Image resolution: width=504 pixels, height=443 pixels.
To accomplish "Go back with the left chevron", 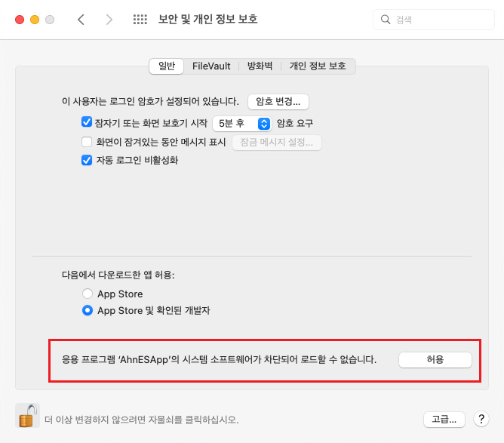I will click(81, 20).
